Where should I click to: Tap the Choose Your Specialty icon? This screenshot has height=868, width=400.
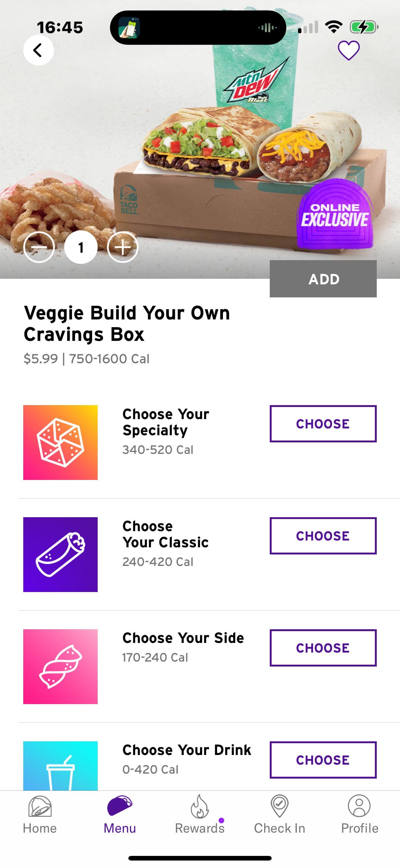[x=60, y=442]
